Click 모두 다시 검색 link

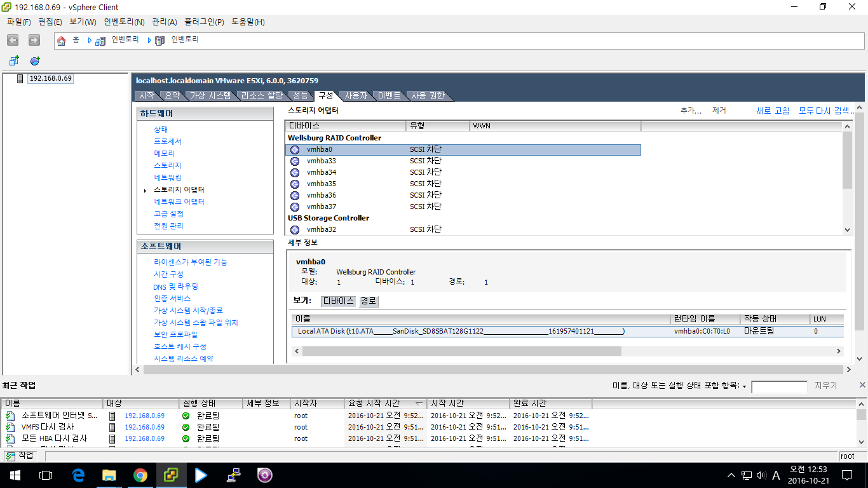point(826,111)
